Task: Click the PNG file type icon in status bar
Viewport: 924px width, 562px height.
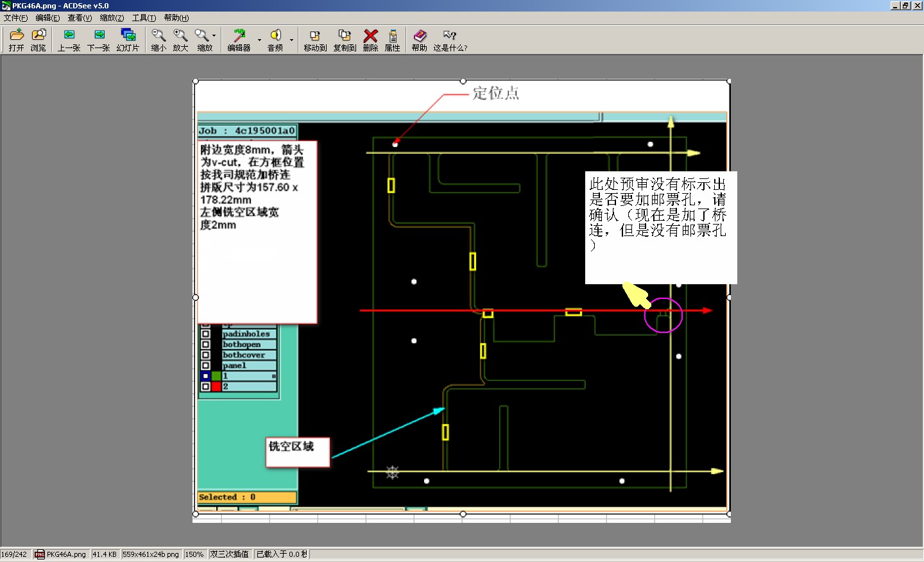Action: click(40, 554)
